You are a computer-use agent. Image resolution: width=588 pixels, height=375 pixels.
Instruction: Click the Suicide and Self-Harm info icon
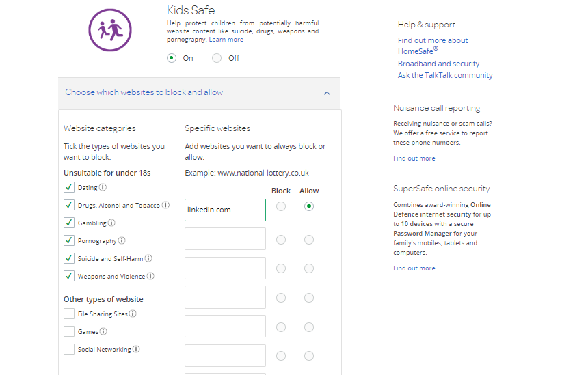coord(148,259)
